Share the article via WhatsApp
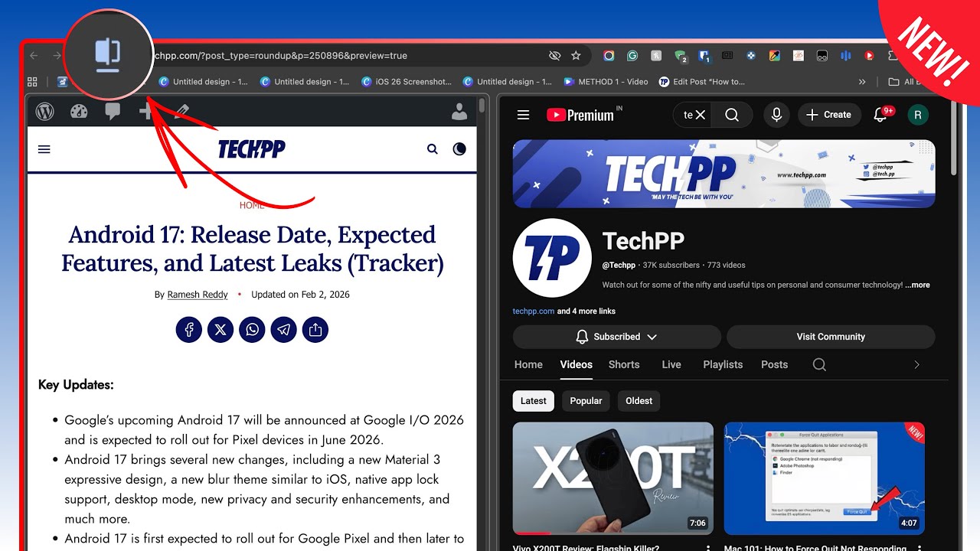This screenshot has height=551, width=980. point(252,330)
